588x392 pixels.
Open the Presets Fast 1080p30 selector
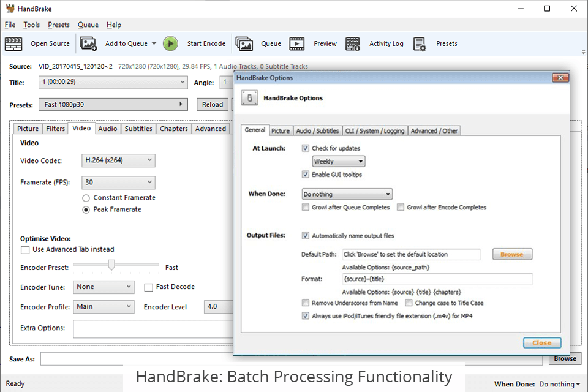point(113,104)
